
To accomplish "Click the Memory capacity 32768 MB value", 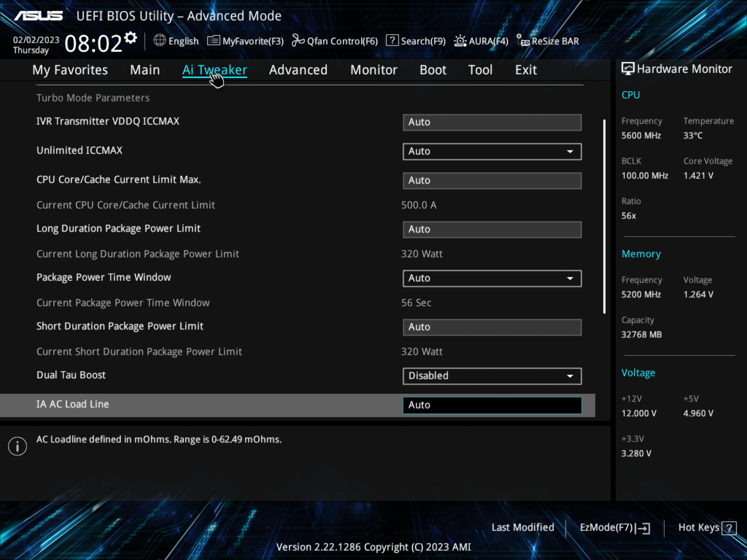I will (x=642, y=334).
